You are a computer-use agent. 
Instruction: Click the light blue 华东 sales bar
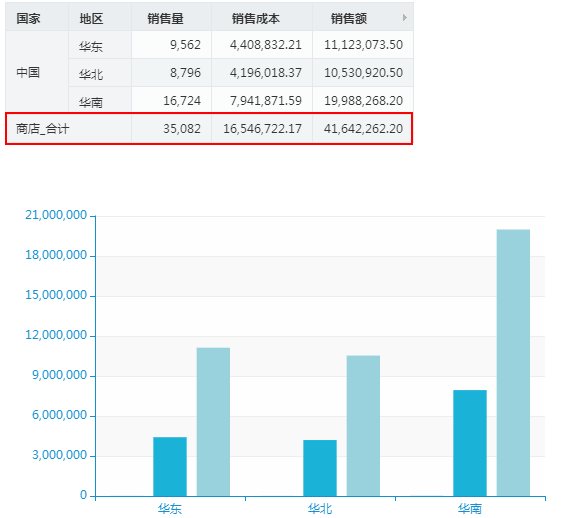(213, 422)
